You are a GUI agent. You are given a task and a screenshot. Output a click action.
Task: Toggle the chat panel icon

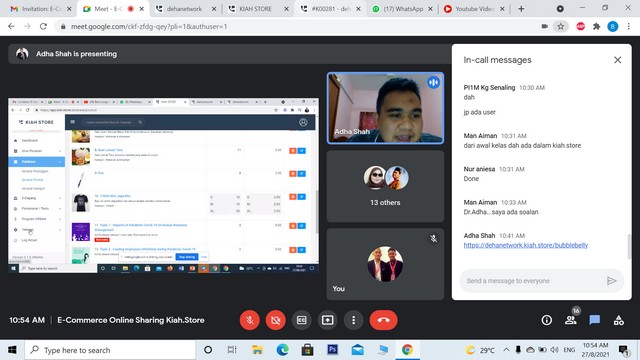(x=595, y=320)
